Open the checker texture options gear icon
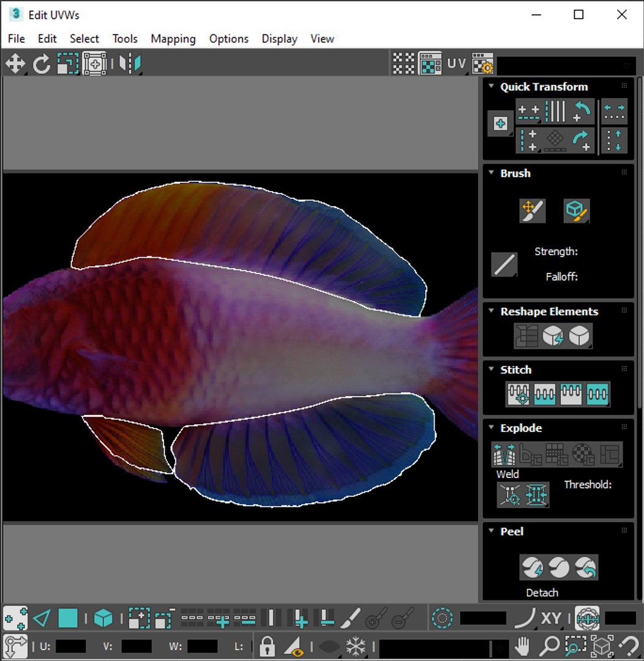 482,64
